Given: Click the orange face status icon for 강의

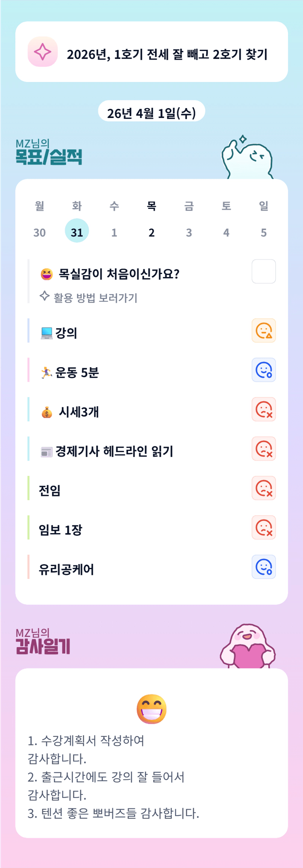Looking at the screenshot, I should coord(263,330).
